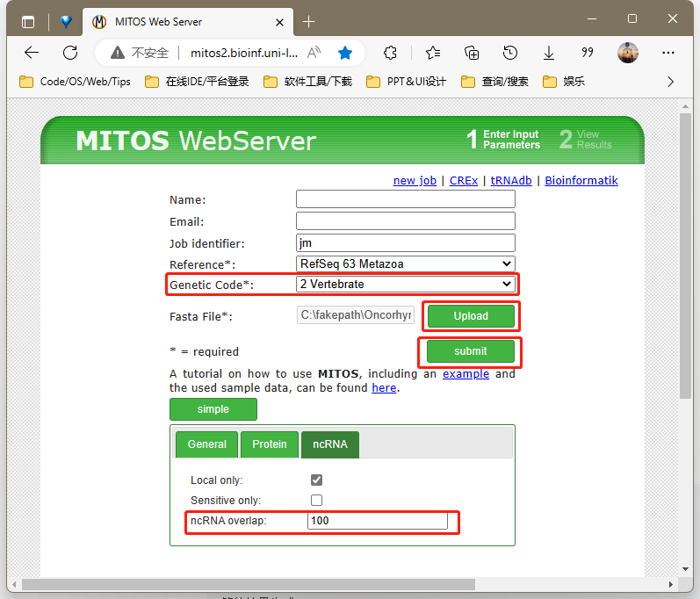
Task: Open the PPT&UI设计 bookmark folder
Action: 407,82
